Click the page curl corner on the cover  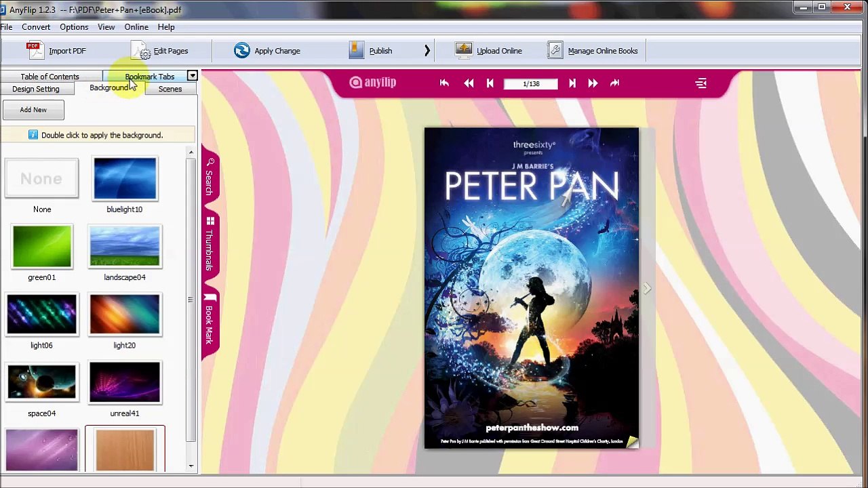632,443
